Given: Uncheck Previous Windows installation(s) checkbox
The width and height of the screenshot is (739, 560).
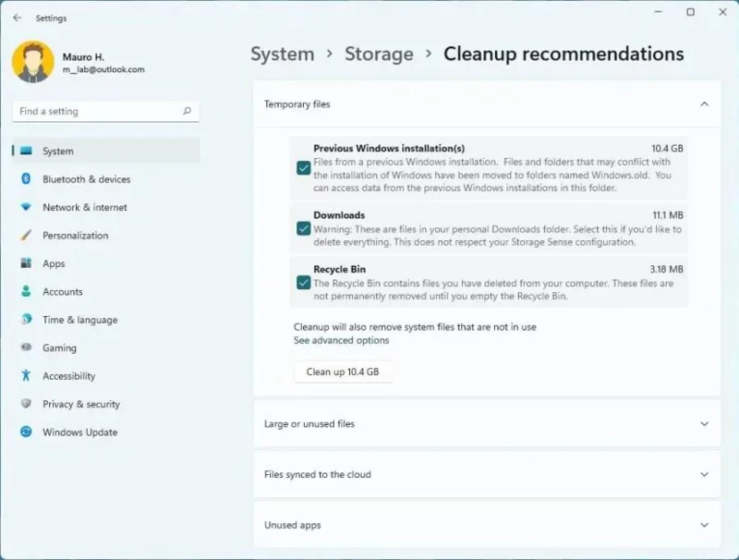Looking at the screenshot, I should (304, 168).
